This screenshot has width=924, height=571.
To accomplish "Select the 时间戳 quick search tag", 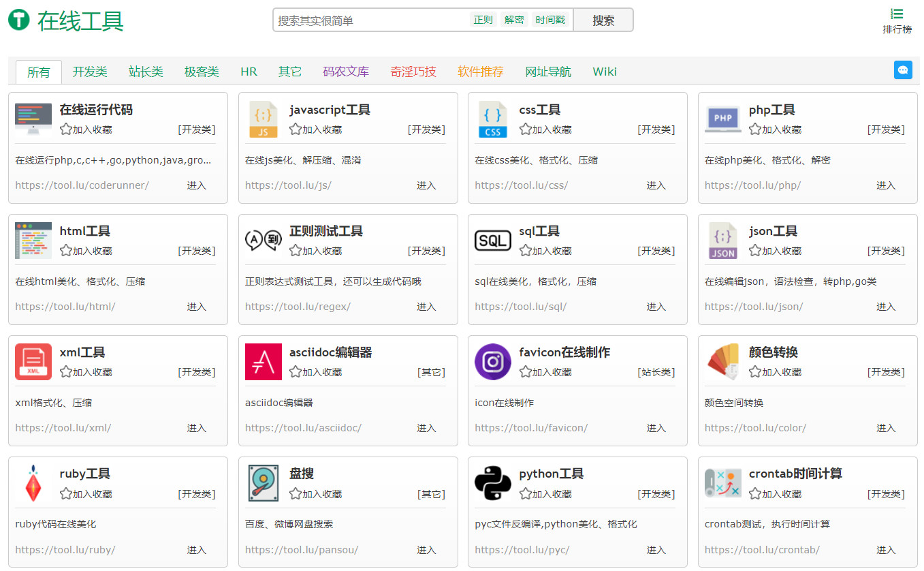I will pyautogui.click(x=550, y=20).
